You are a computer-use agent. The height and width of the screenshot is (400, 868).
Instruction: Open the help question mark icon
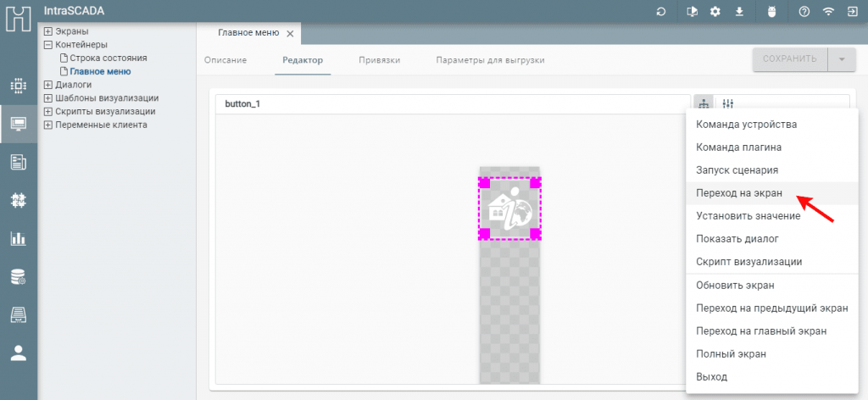804,12
